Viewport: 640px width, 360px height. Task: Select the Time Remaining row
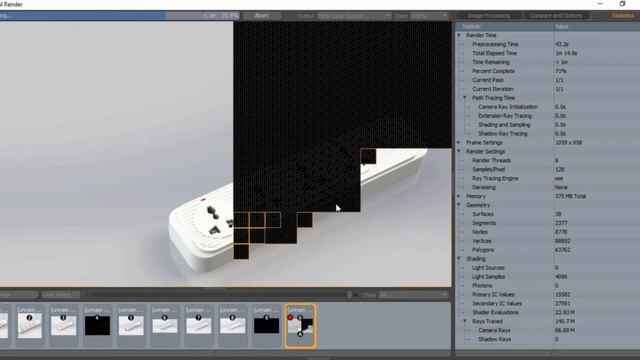[x=548, y=62]
